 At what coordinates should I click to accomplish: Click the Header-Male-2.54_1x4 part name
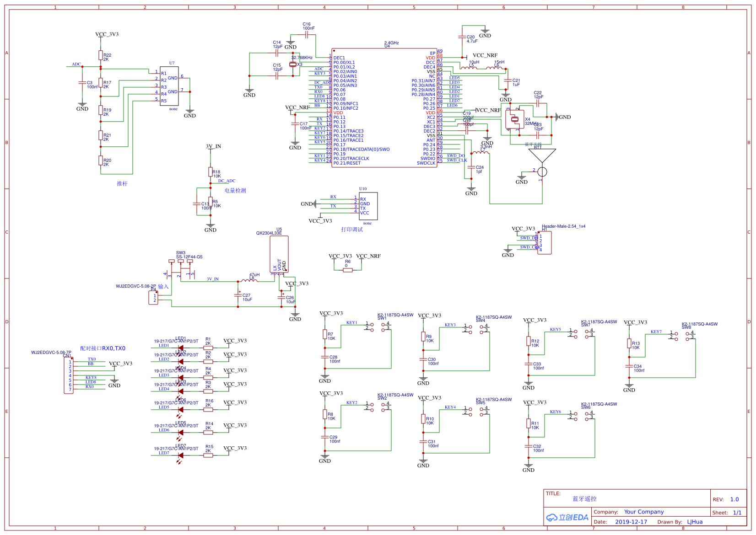point(564,226)
